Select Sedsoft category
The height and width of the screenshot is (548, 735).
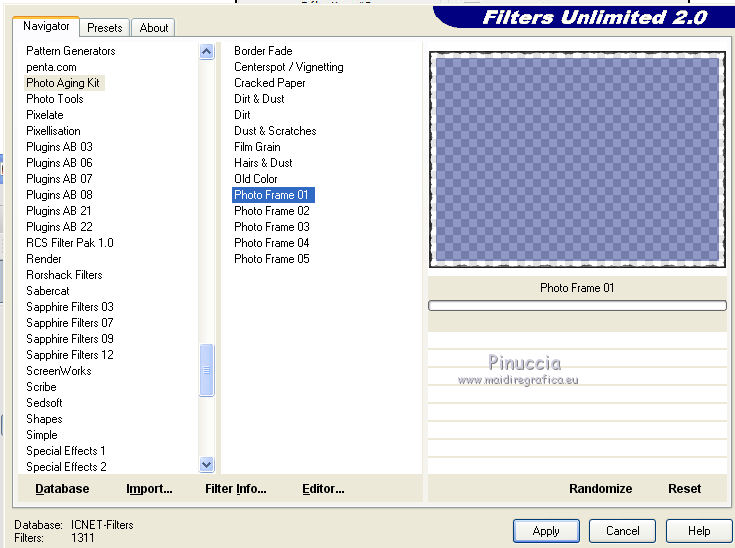coord(44,403)
